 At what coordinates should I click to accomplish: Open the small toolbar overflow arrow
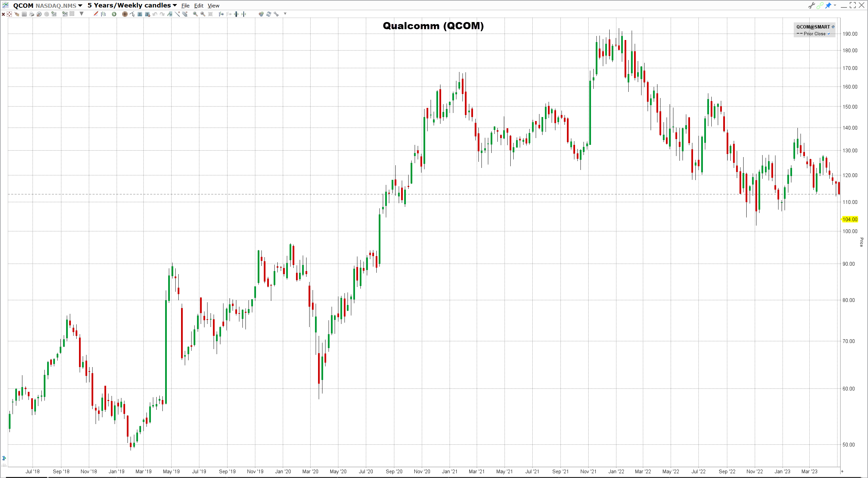coord(285,14)
